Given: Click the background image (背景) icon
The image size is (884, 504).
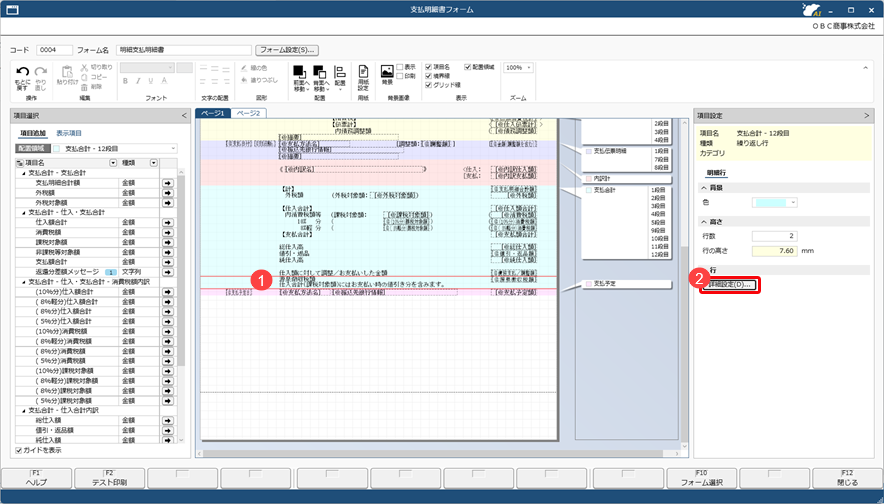Looking at the screenshot, I should click(387, 71).
